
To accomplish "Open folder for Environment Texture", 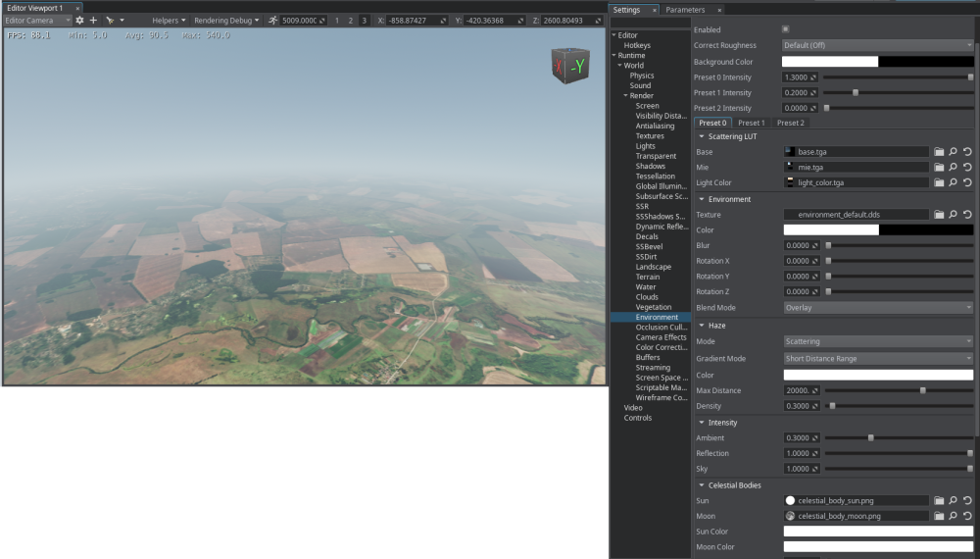I will pos(938,214).
